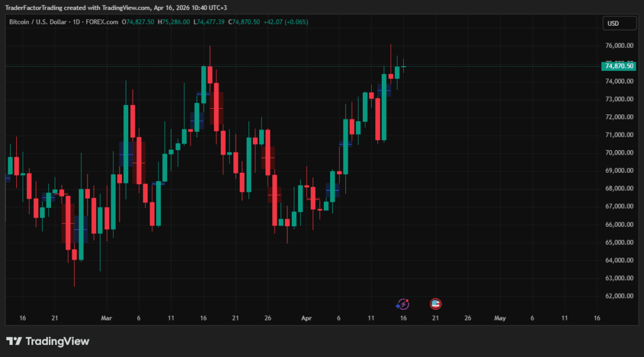
Task: Click the May label on time axis
Action: pyautogui.click(x=500, y=319)
